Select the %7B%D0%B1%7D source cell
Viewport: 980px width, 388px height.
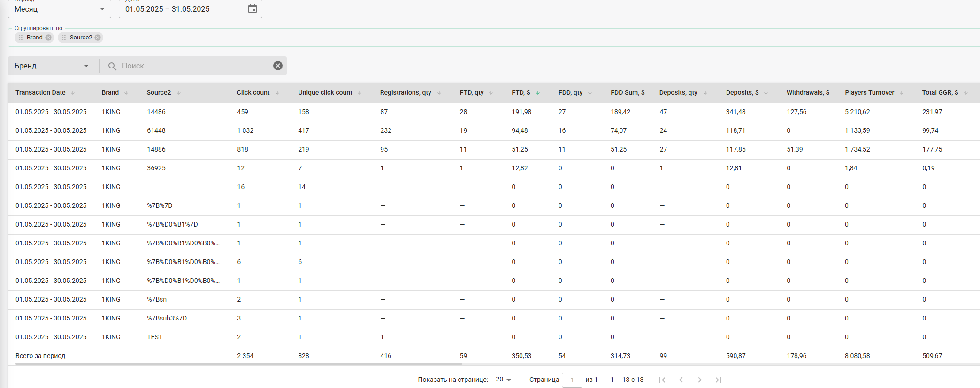click(x=172, y=224)
